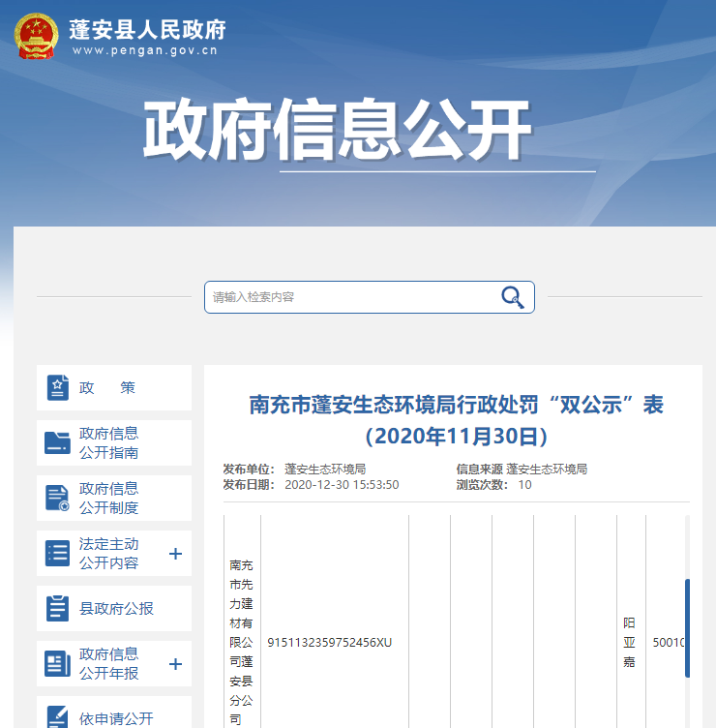
Task: Click the code 91511323597524​56XU cell
Action: (x=330, y=643)
